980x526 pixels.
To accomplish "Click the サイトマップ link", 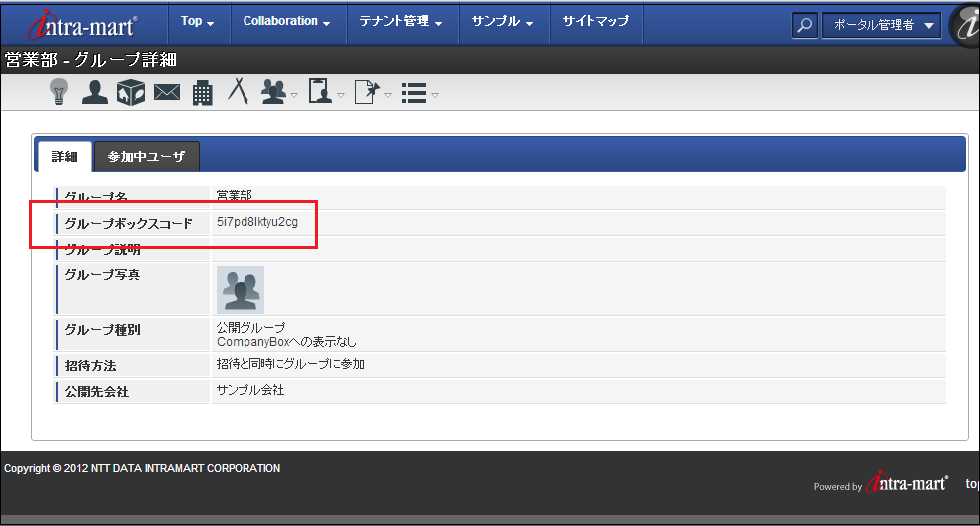I will tap(595, 22).
